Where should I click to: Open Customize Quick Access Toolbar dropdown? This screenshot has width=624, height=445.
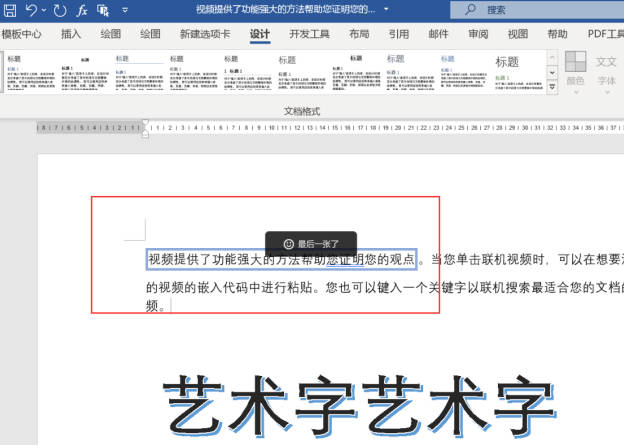(125, 10)
